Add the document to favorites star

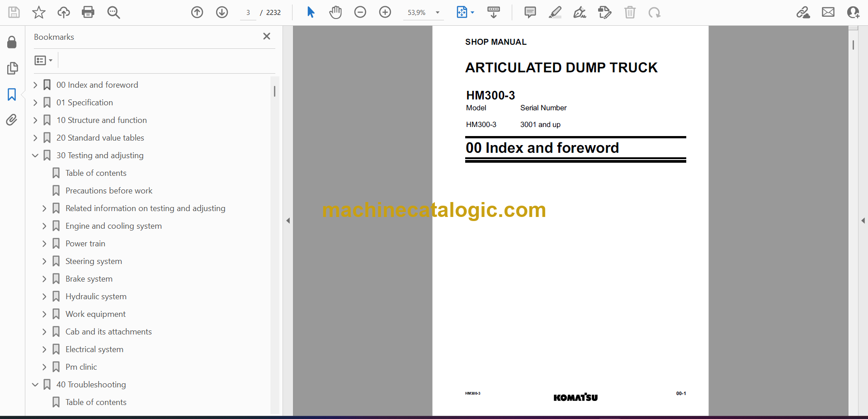[x=39, y=12]
